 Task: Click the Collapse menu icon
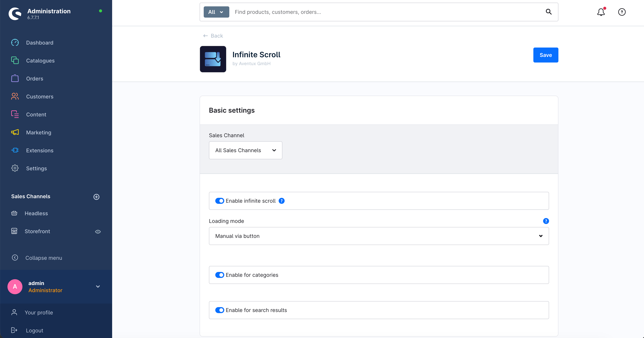(x=15, y=258)
